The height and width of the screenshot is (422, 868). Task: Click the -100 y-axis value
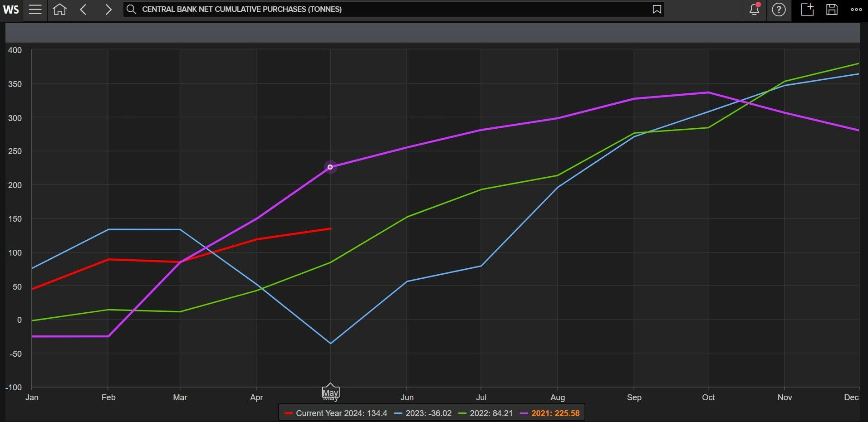pyautogui.click(x=14, y=388)
